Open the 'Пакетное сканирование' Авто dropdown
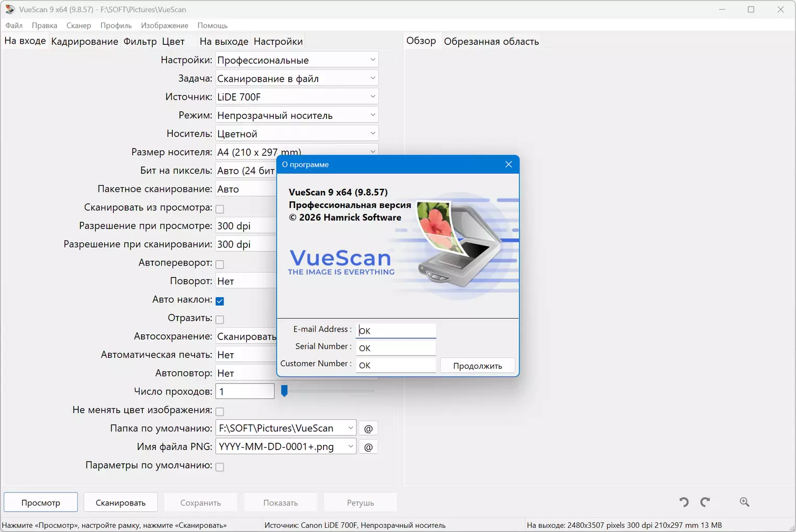The width and height of the screenshot is (796, 532). pyautogui.click(x=246, y=189)
